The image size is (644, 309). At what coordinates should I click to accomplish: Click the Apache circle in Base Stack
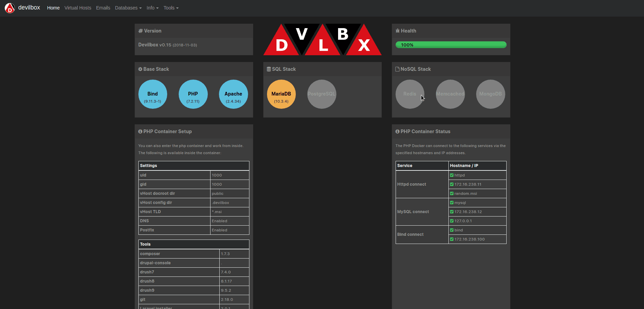[233, 94]
